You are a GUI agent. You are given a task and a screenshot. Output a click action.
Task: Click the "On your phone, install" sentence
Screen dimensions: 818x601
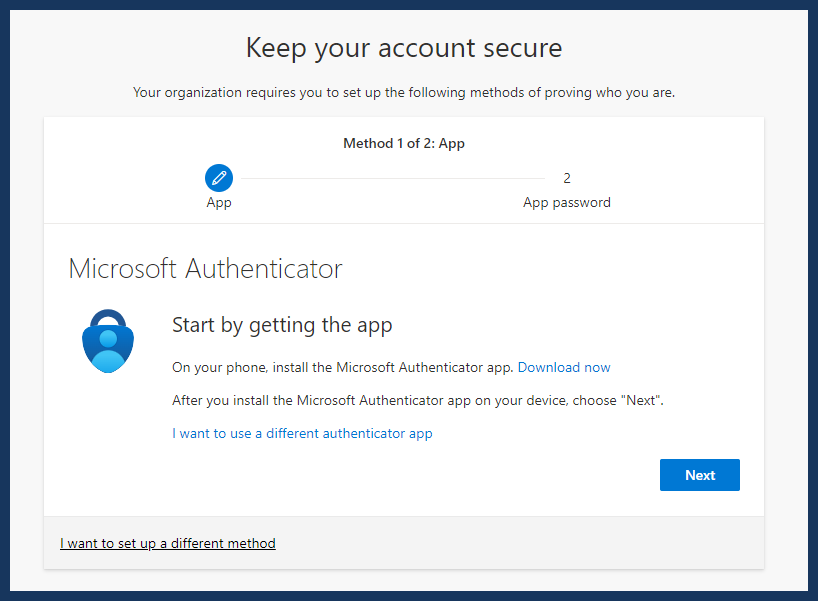point(342,367)
